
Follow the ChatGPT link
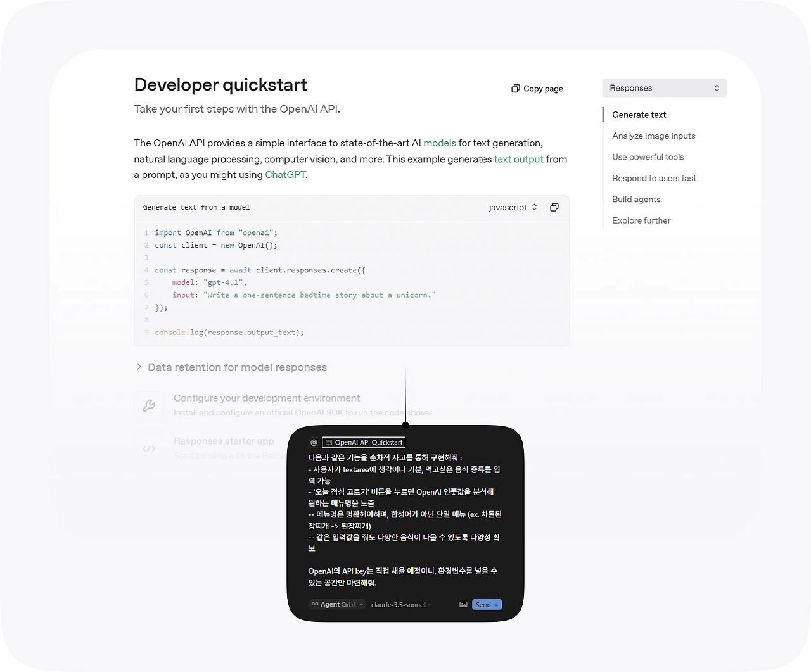click(285, 175)
